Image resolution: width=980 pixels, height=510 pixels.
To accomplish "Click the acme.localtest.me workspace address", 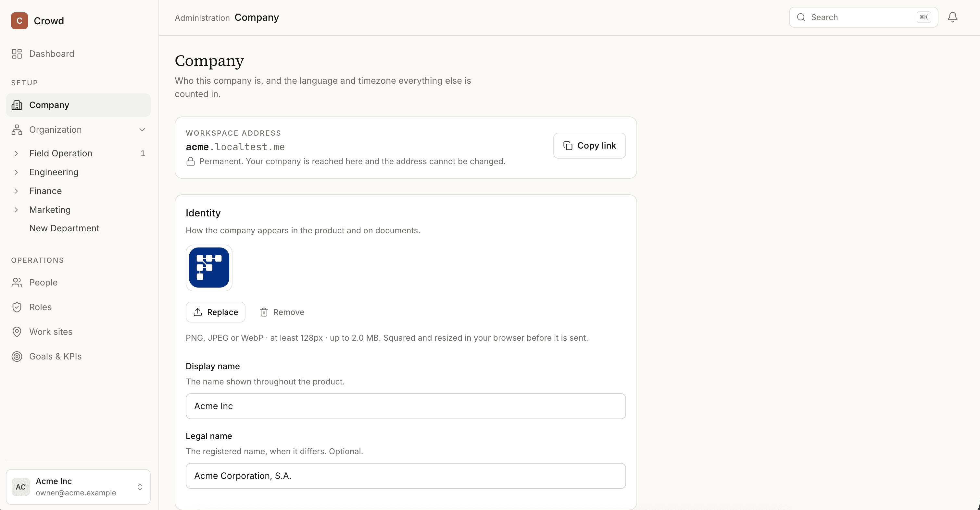I will pos(235,147).
